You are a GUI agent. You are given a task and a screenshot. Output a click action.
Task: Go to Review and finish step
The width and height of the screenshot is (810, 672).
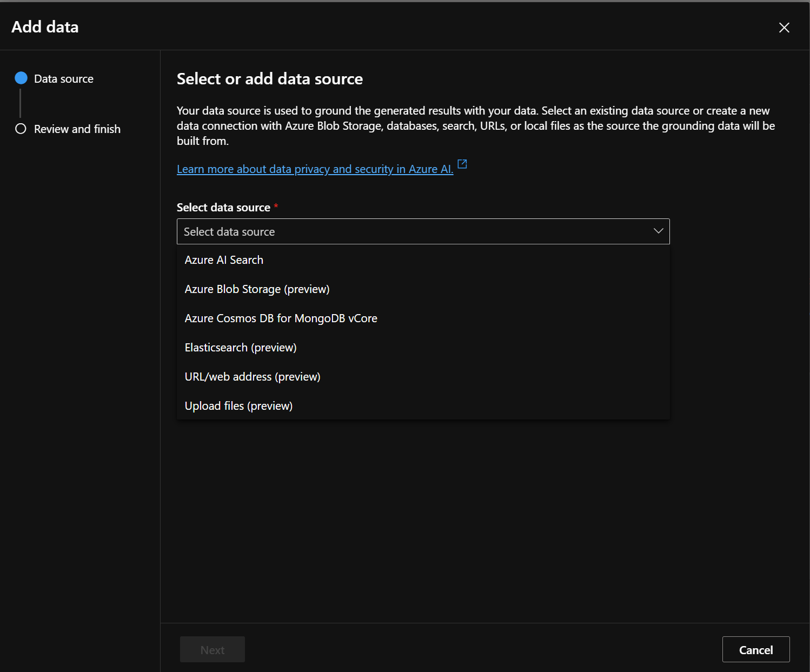click(77, 129)
